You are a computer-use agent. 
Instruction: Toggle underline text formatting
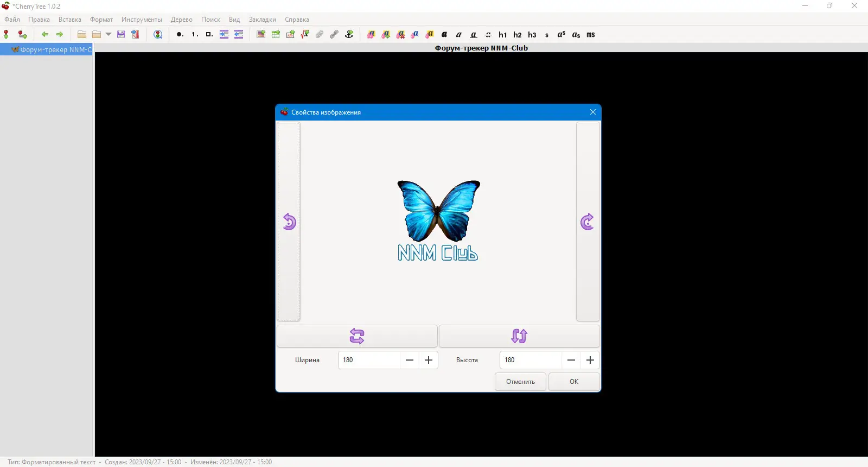(x=474, y=34)
